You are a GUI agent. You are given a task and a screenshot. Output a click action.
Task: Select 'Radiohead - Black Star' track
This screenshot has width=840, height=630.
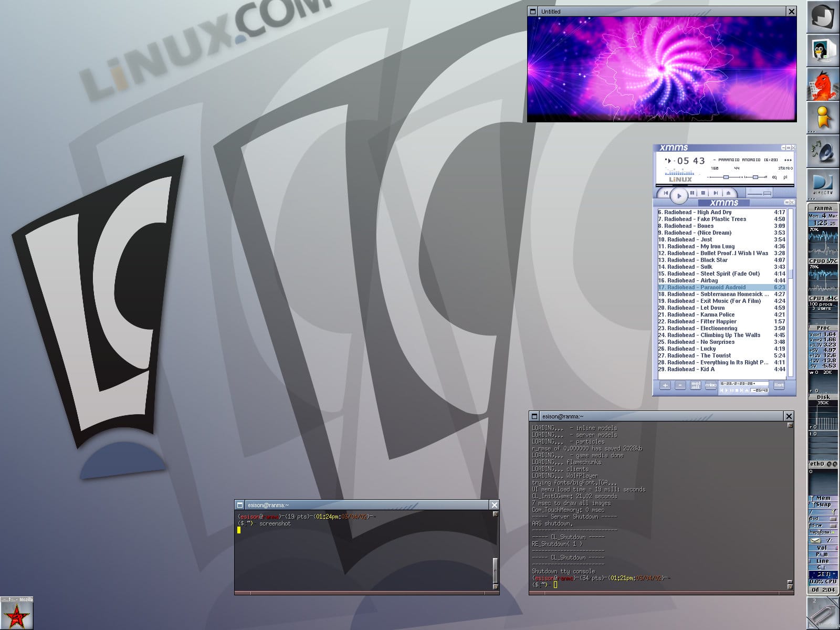(x=721, y=260)
